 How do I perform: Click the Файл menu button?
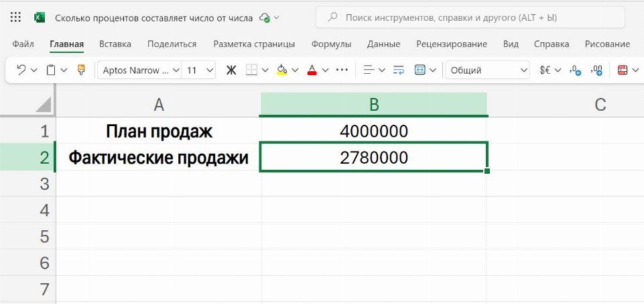click(23, 44)
